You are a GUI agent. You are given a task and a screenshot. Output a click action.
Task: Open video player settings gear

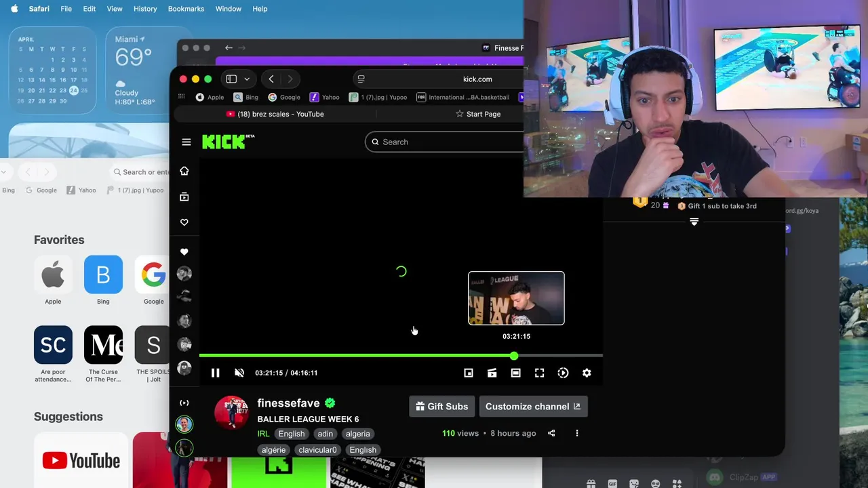coord(587,373)
